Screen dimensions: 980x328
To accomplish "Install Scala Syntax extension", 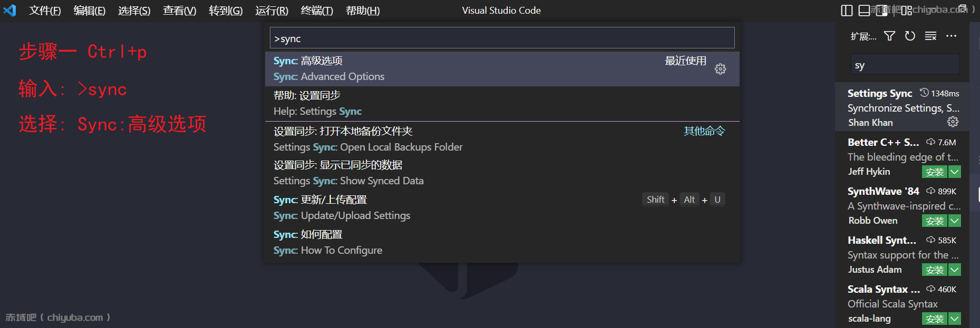I will [x=935, y=319].
